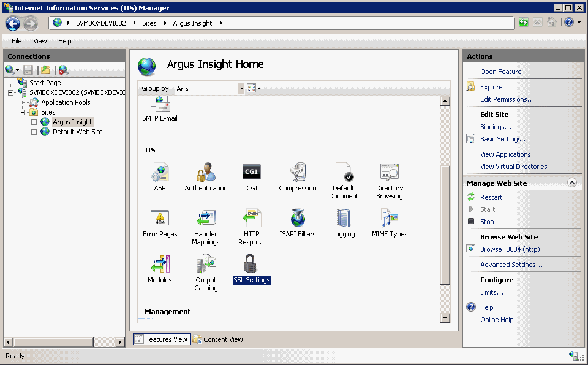
Task: Browse the site on port 8084
Action: pyautogui.click(x=510, y=249)
